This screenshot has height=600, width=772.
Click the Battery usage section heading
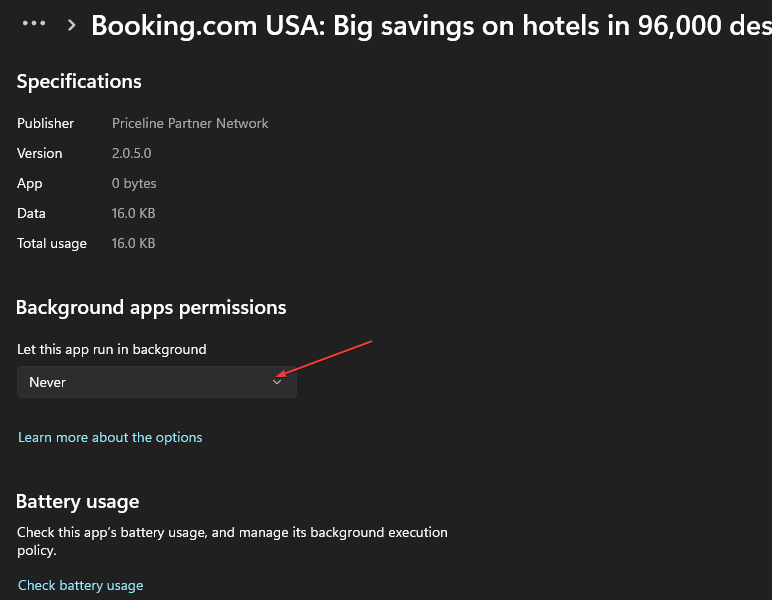78,501
